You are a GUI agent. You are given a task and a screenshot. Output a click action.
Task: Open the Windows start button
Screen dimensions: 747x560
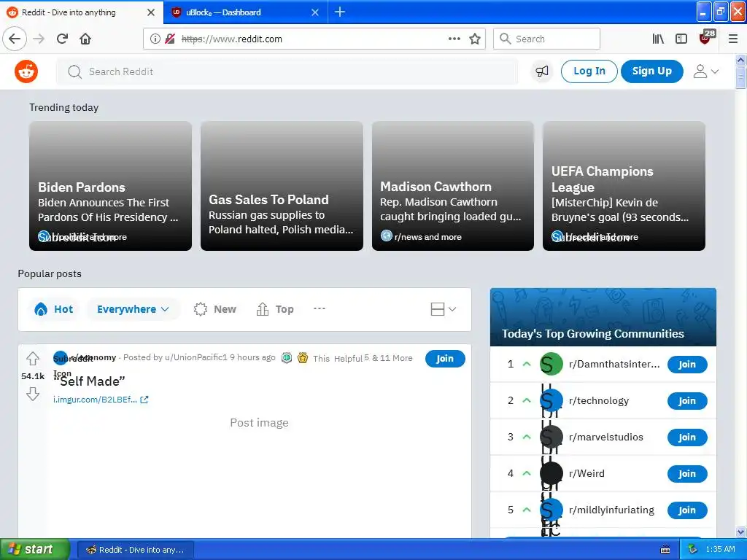[x=34, y=550]
